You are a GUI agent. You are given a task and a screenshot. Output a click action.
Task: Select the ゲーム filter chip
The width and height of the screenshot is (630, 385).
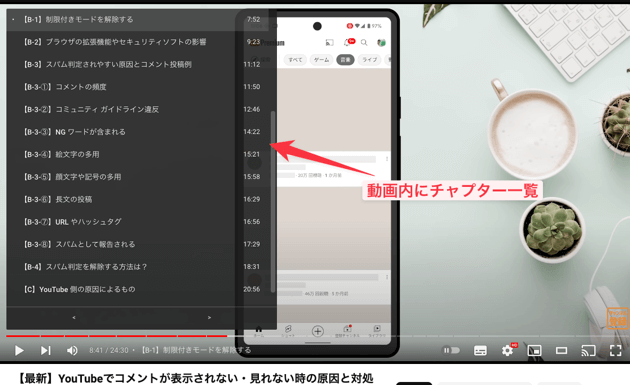coord(321,60)
